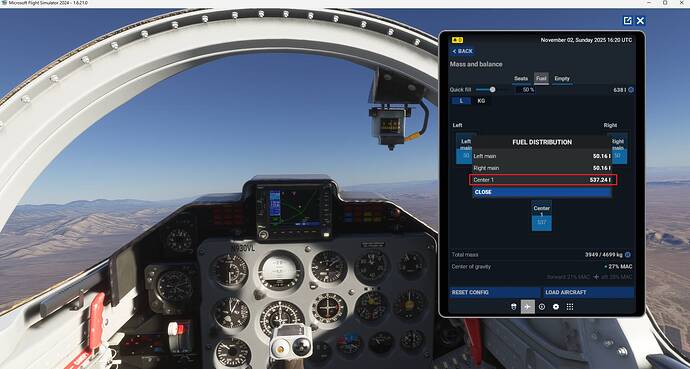Viewport: 690px width, 369px height.
Task: Close the EFB tablet with the X icon
Action: point(640,21)
